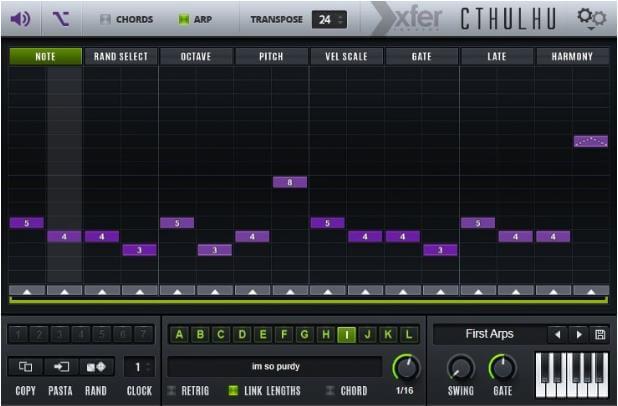The image size is (618, 406).
Task: Click the purple routing icon beside speaker
Action: 61,19
